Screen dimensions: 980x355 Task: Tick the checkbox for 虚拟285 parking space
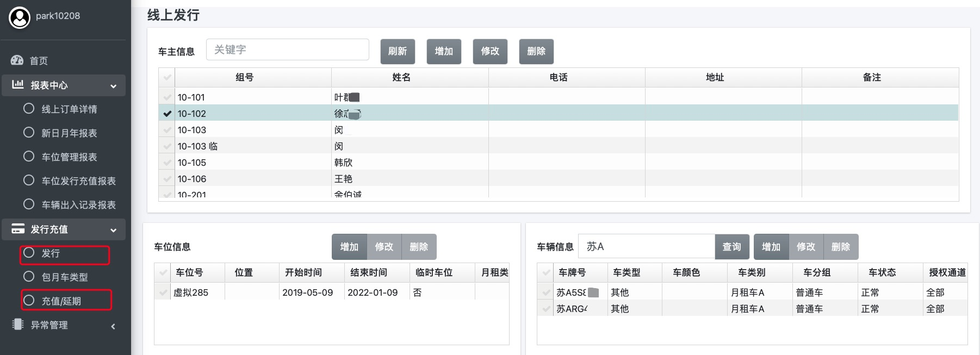(x=163, y=292)
